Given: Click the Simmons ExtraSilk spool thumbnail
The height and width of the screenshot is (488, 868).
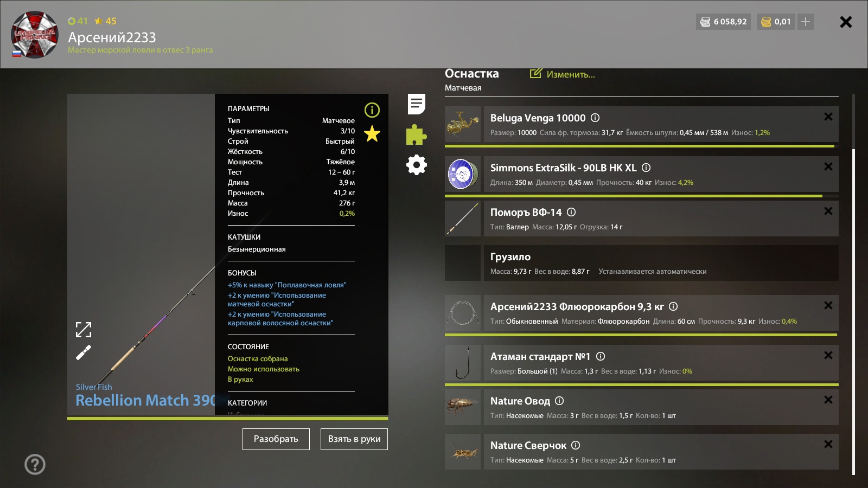Looking at the screenshot, I should [x=463, y=174].
